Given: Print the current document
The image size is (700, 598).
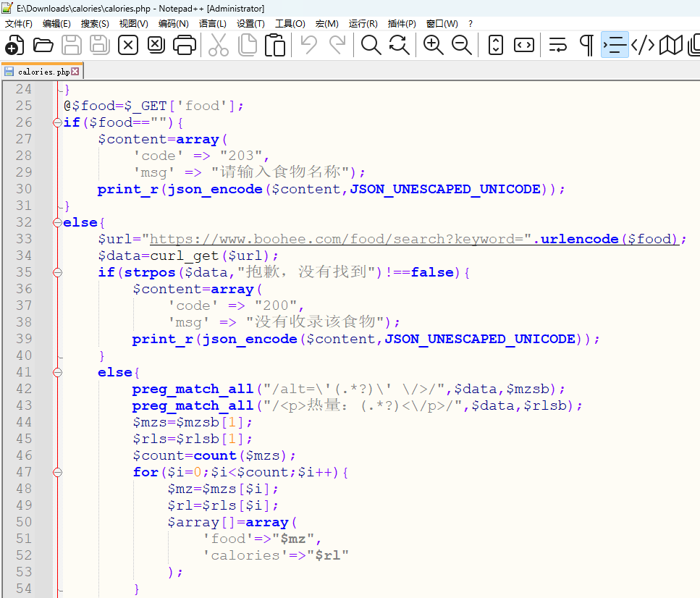Looking at the screenshot, I should [x=185, y=46].
